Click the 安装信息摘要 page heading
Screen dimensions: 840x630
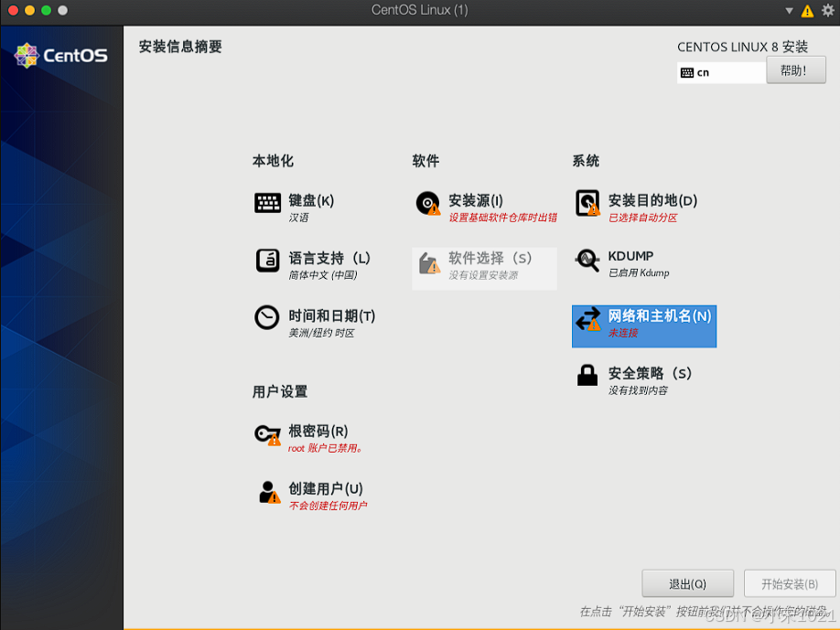pos(180,47)
